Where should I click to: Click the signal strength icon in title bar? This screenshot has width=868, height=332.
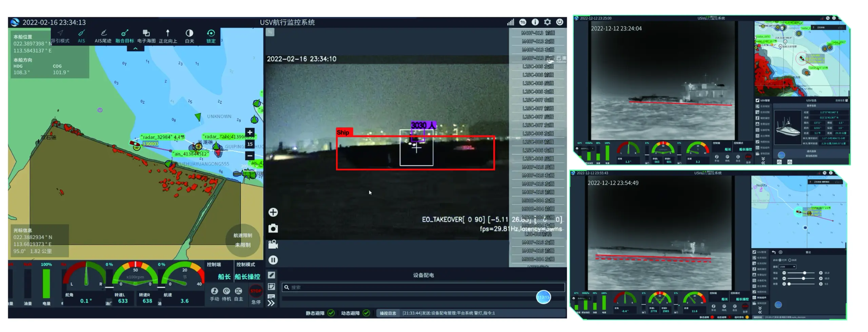pyautogui.click(x=511, y=22)
